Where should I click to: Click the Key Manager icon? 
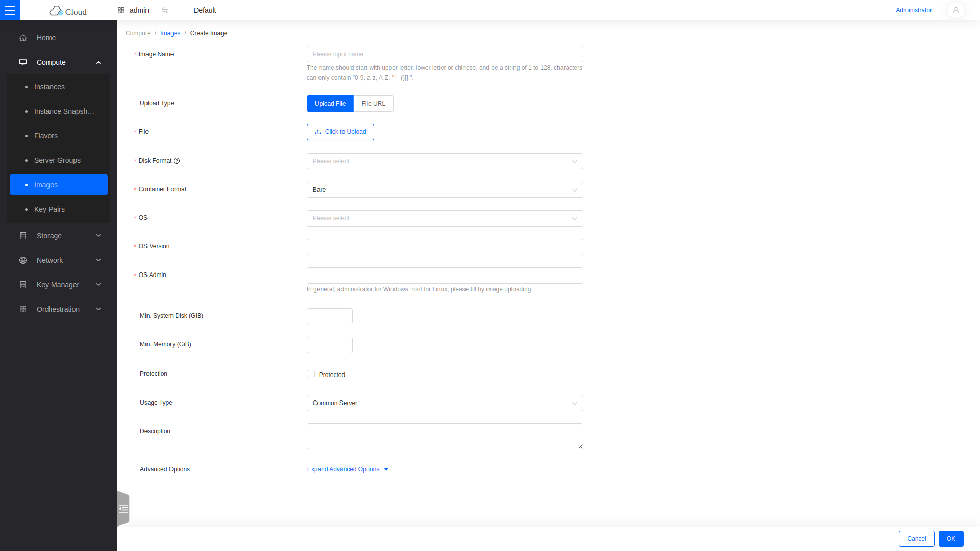(23, 285)
